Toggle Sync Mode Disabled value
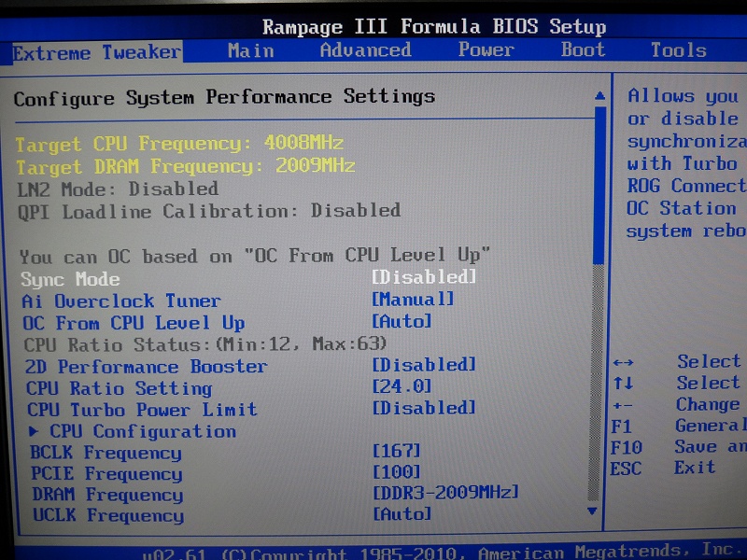 [x=424, y=277]
